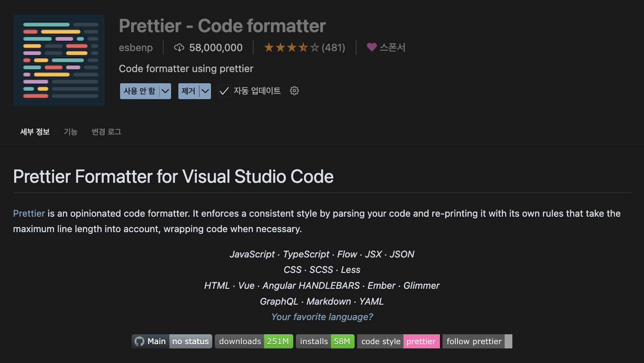The image size is (644, 363).
Task: Toggle the 자동 업데이트 checkbox
Action: (224, 91)
